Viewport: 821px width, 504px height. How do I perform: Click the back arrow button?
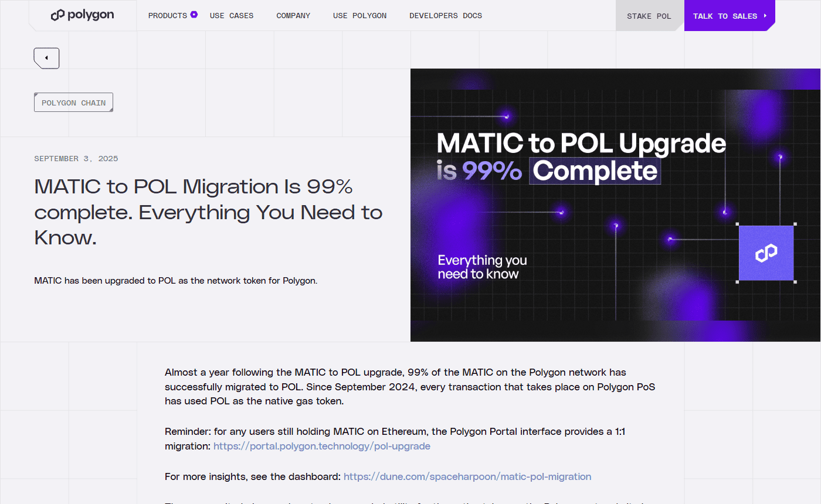pos(46,58)
